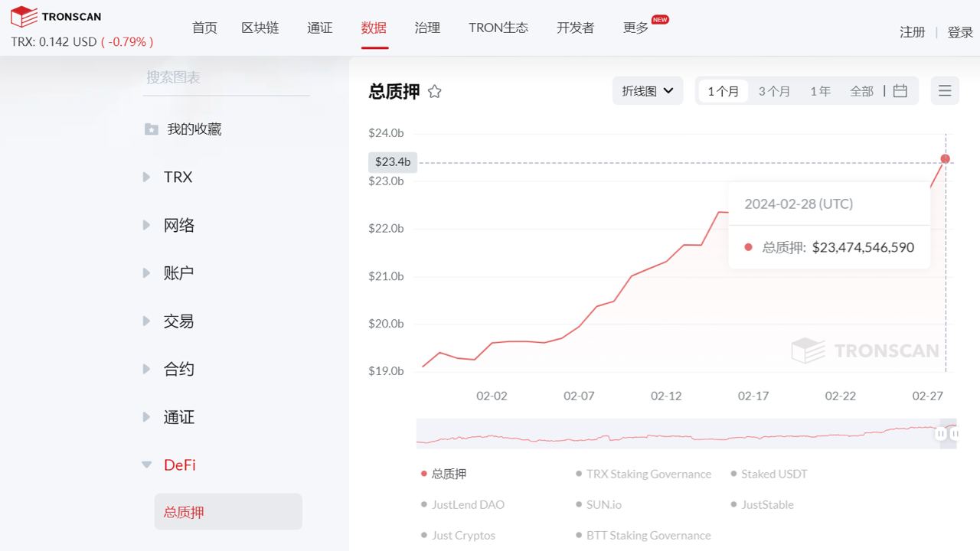Toggle Staked USDT legend series
Screen dimensions: 980x551
(x=773, y=474)
